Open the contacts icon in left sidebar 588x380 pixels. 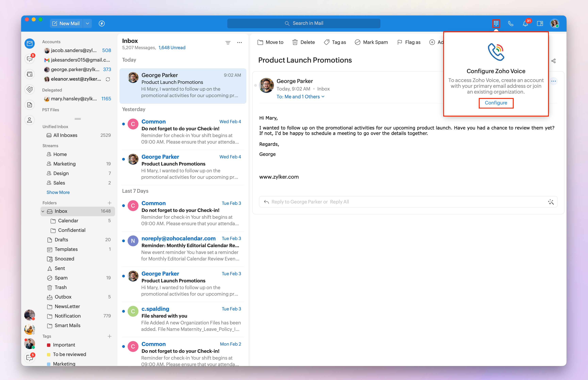(30, 120)
